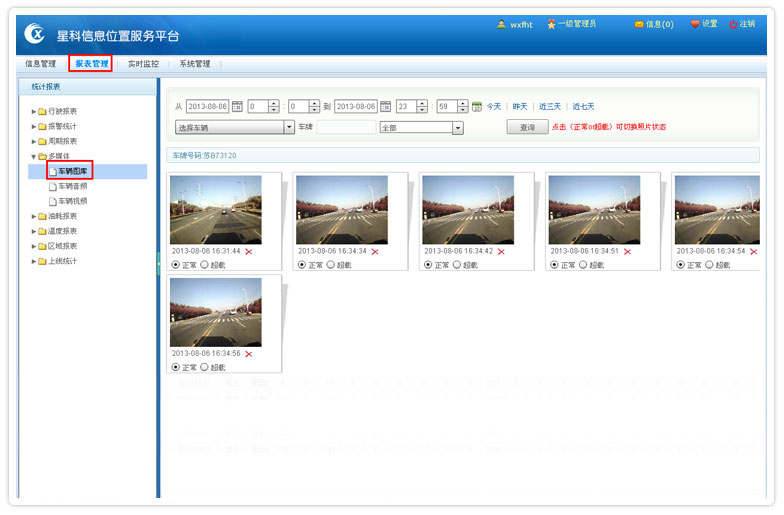784x515 pixels.
Task: Click the 查询 search button
Action: pyautogui.click(x=527, y=128)
